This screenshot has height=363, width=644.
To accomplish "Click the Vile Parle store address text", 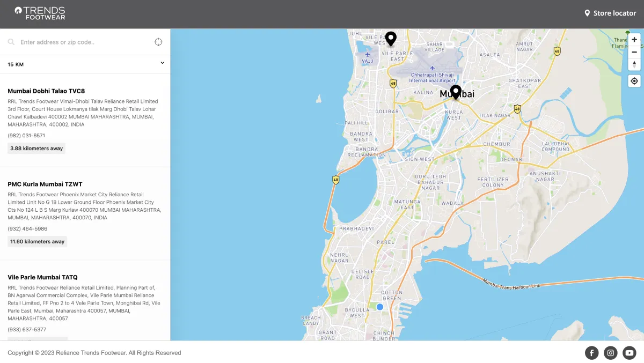I will point(84,303).
